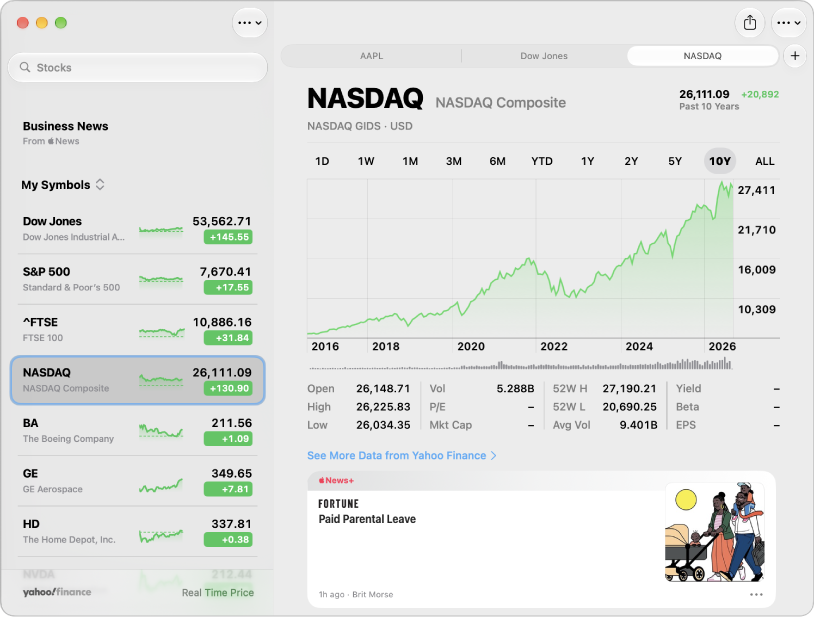This screenshot has width=814, height=618.
Task: Toggle S&P 500 +17.55 change badge
Action: pos(228,287)
